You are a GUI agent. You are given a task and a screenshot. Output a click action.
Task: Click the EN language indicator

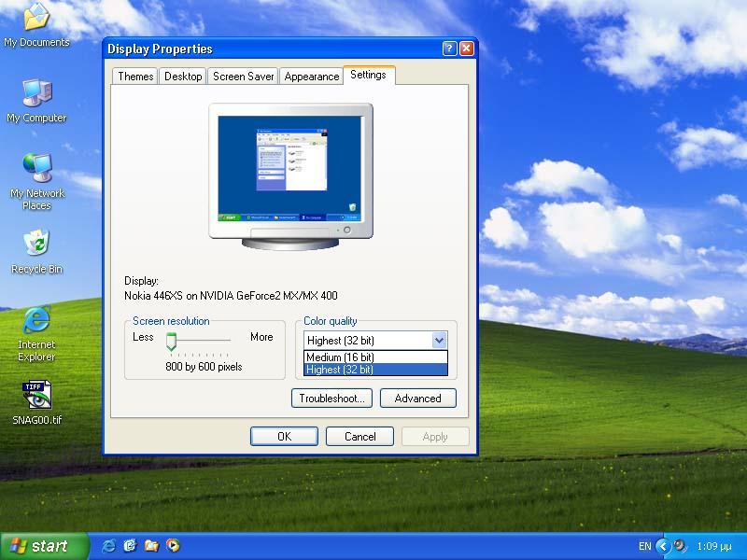click(644, 546)
